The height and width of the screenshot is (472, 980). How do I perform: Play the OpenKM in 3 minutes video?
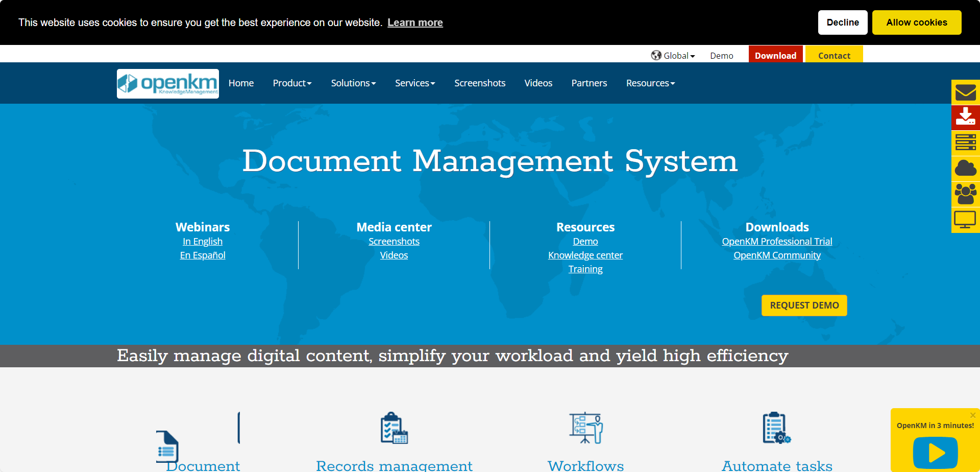[936, 453]
